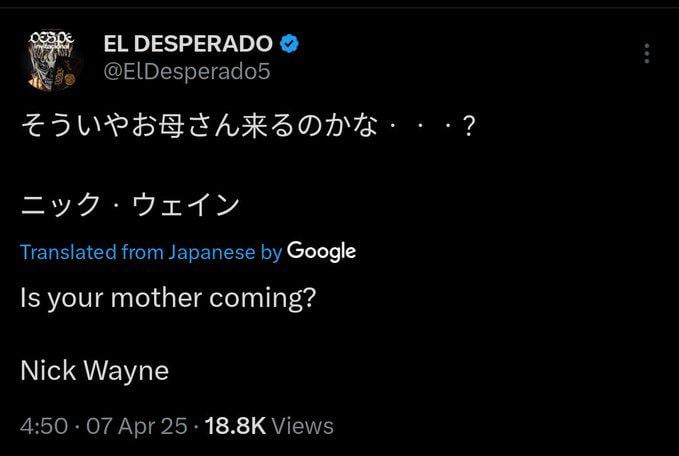679x456 pixels.
Task: Select the Japanese text line ending with a question mark
Action: point(249,126)
